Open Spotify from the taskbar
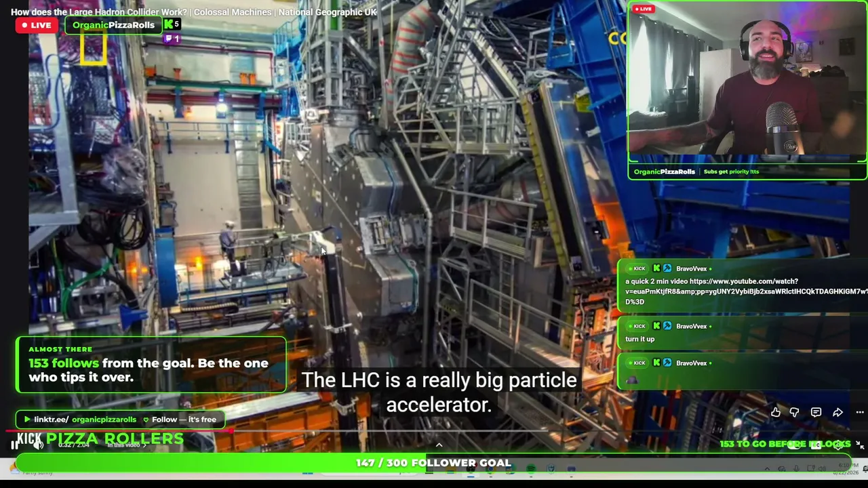The image size is (868, 488). click(531, 469)
